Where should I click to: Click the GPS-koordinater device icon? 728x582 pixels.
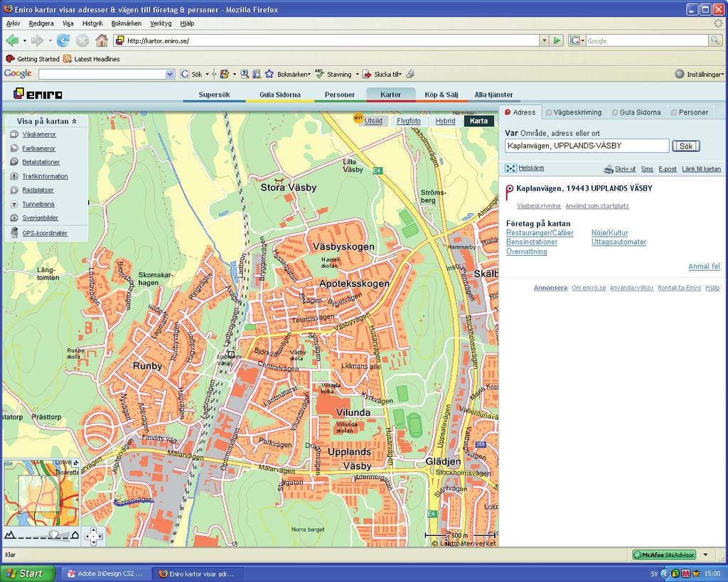click(14, 232)
